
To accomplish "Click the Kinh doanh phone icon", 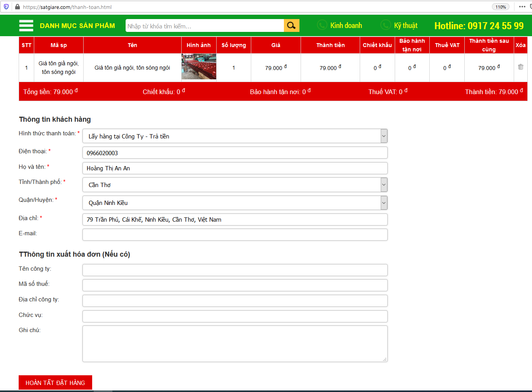I will click(322, 25).
